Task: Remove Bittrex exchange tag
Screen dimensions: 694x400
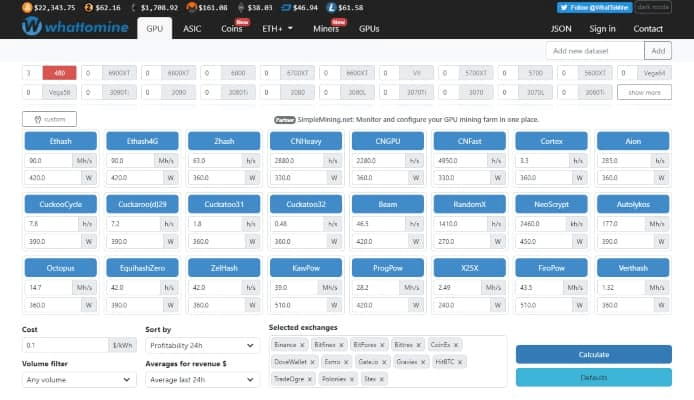Action: pos(418,345)
